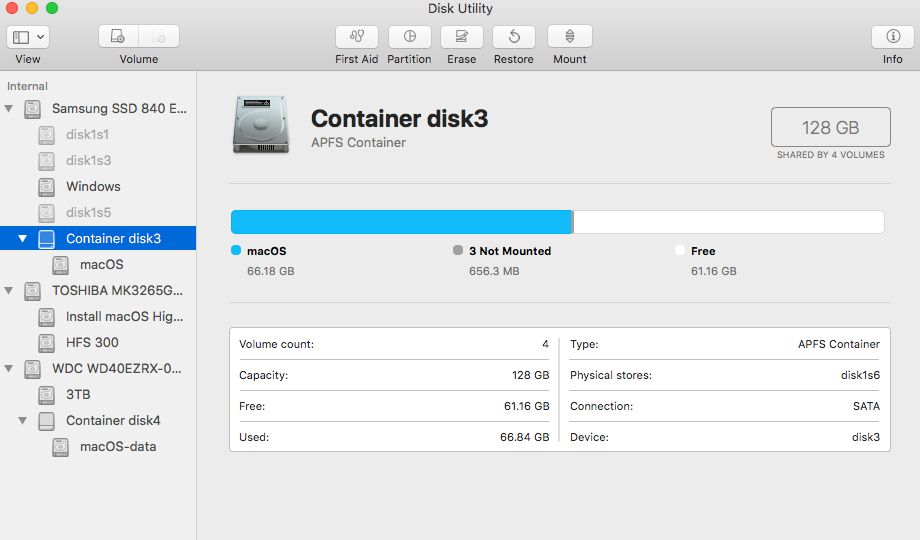Click the Connection value SATA
Screen dimensions: 920x540
click(x=867, y=406)
